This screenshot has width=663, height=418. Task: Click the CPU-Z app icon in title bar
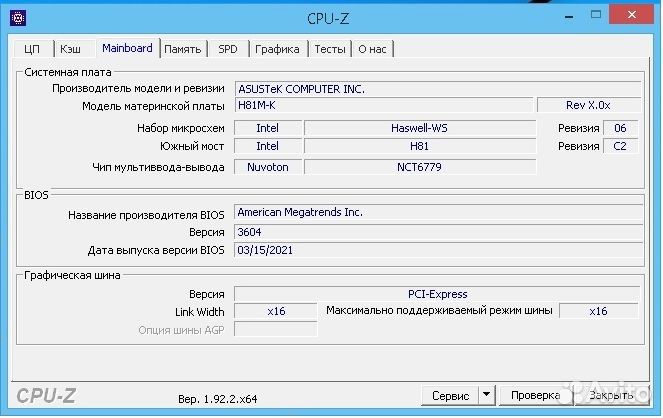click(x=18, y=18)
